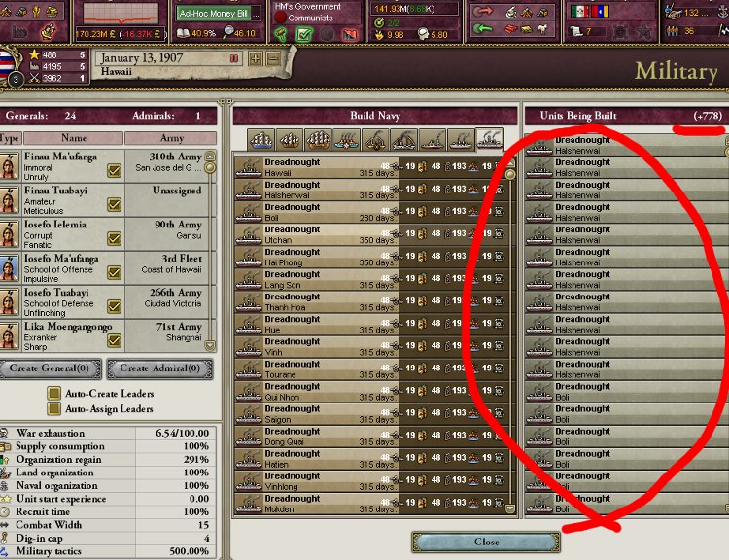Click the Create Admiral(0) button

(160, 368)
